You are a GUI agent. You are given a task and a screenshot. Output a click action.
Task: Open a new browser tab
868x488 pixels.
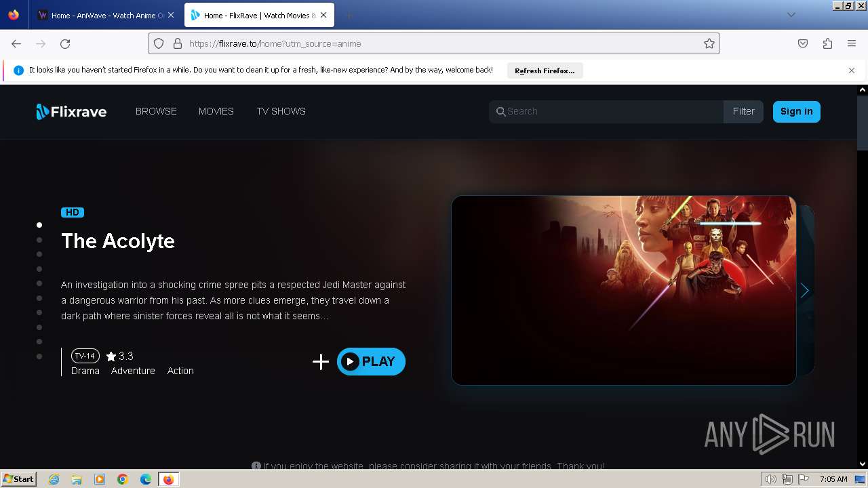point(349,15)
